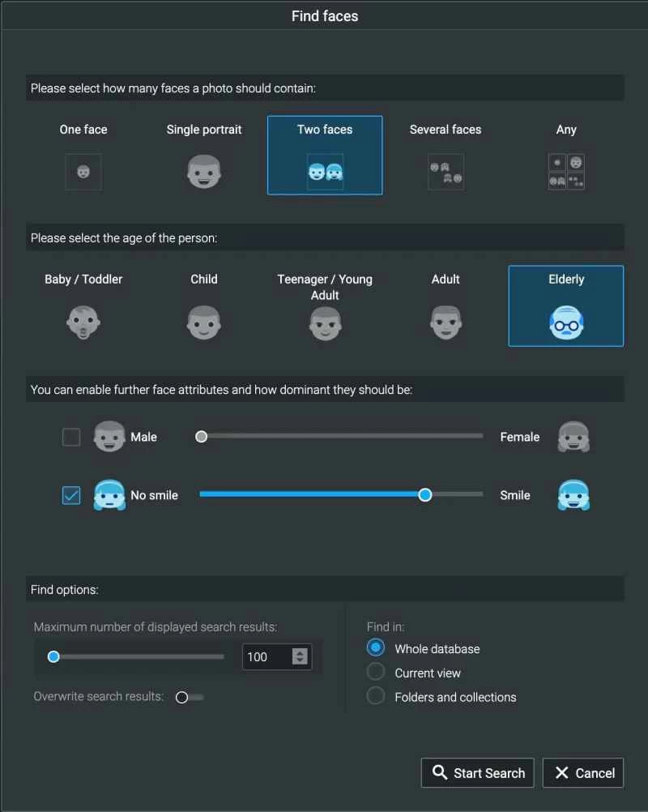Image resolution: width=648 pixels, height=812 pixels.
Task: Choose the Baby / Toddler age icon
Action: pos(83,323)
